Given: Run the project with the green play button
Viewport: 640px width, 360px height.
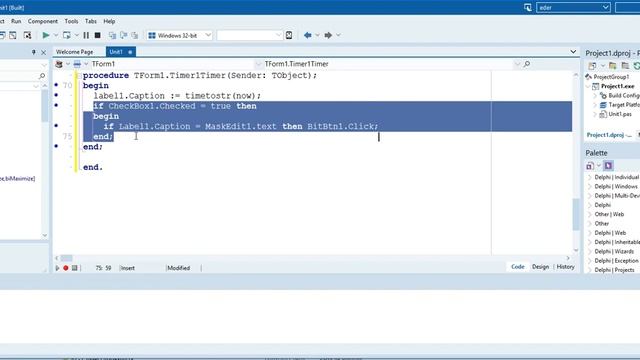Looking at the screenshot, I should tap(46, 36).
